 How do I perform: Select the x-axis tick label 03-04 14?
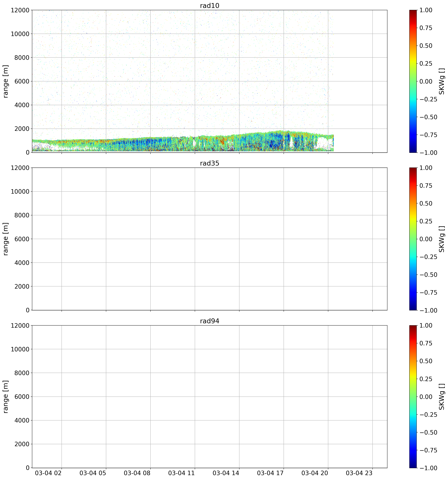point(226,473)
